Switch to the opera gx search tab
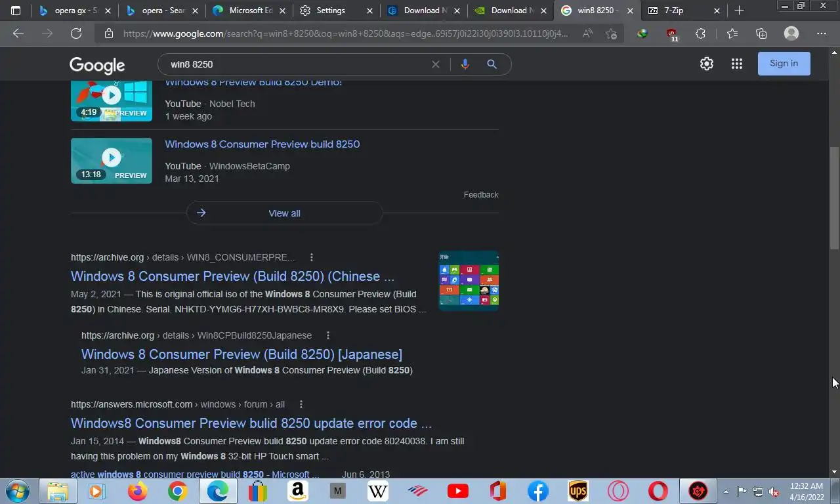 [x=74, y=10]
